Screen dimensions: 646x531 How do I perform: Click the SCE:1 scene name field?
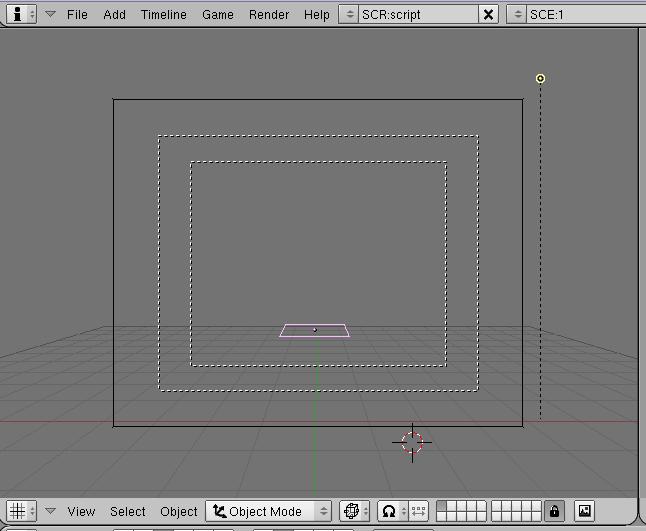point(586,14)
